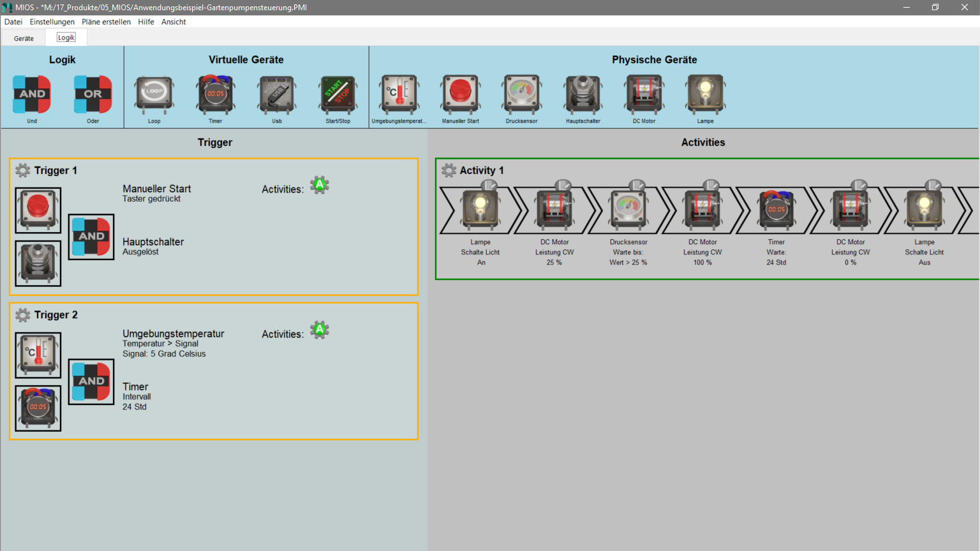Select the Start/Stop virtual device
The image size is (980, 551).
click(338, 94)
